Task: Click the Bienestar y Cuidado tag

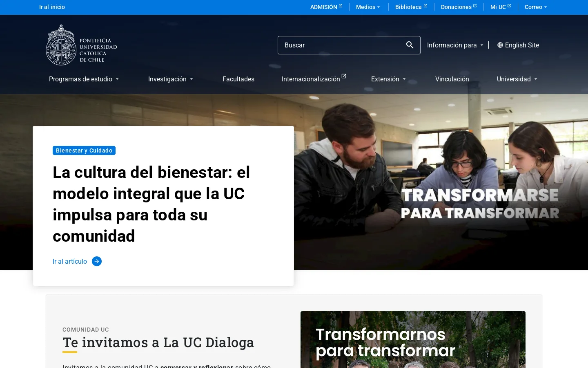Action: [x=84, y=150]
